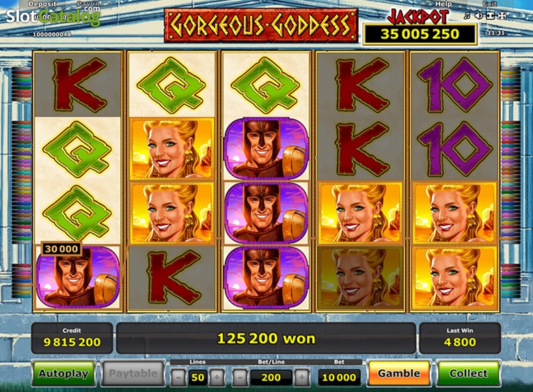Click the Exit link
This screenshot has height=392, width=533.
coord(489,3)
